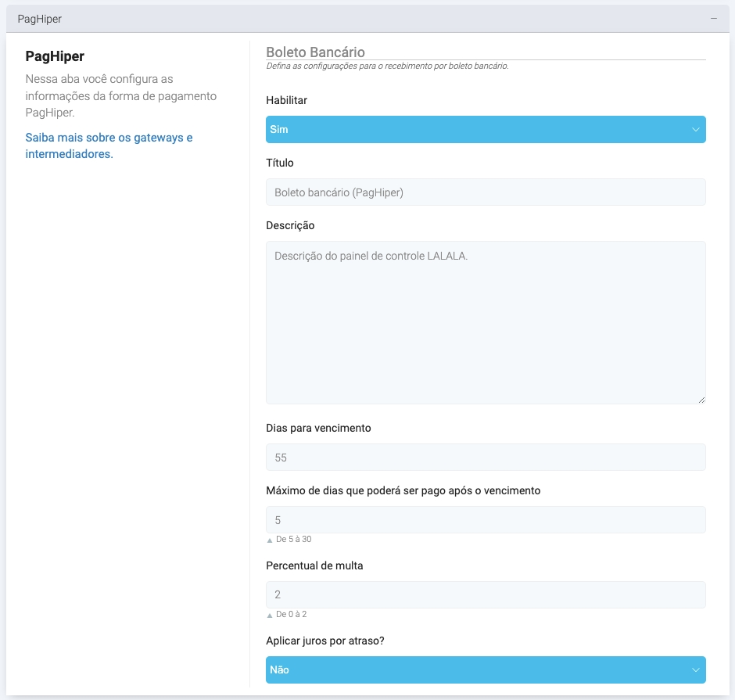Expand the 'Aplicar juros por atraso?' dropdown
Image resolution: width=735 pixels, height=700 pixels.
pos(486,670)
